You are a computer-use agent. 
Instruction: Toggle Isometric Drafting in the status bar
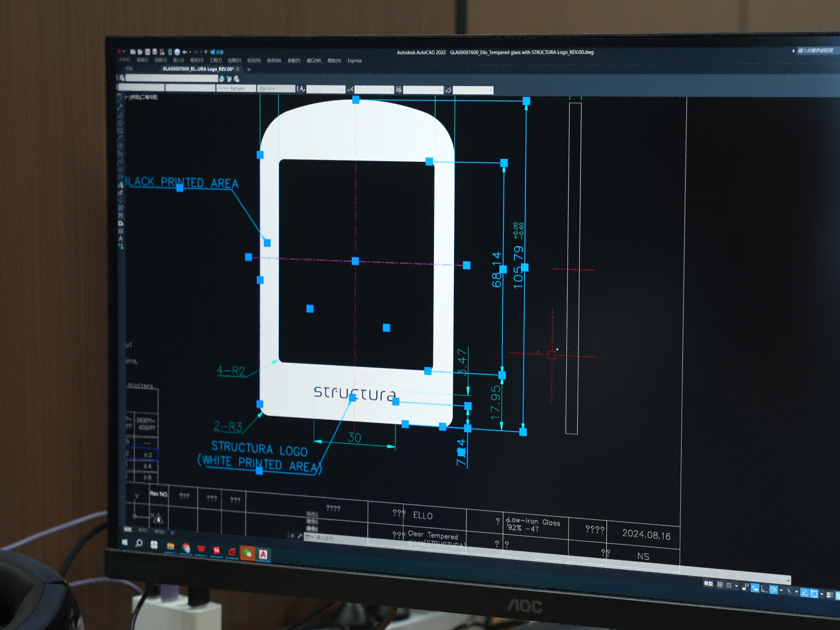point(789,591)
